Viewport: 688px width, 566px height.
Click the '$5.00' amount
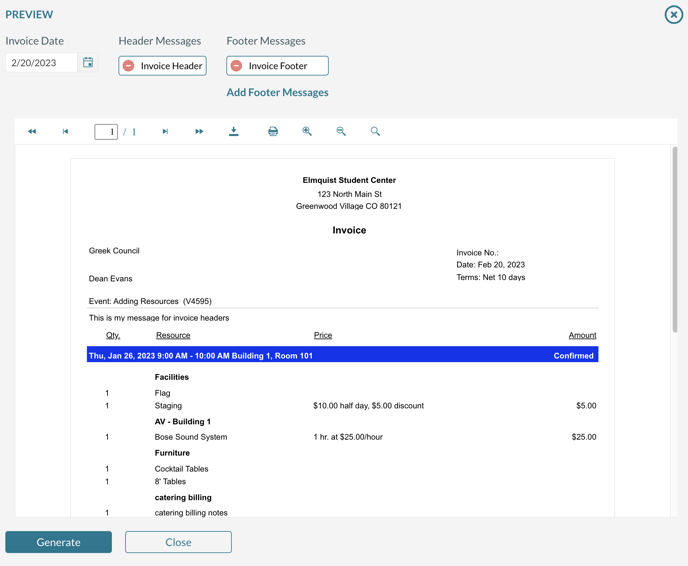click(586, 406)
